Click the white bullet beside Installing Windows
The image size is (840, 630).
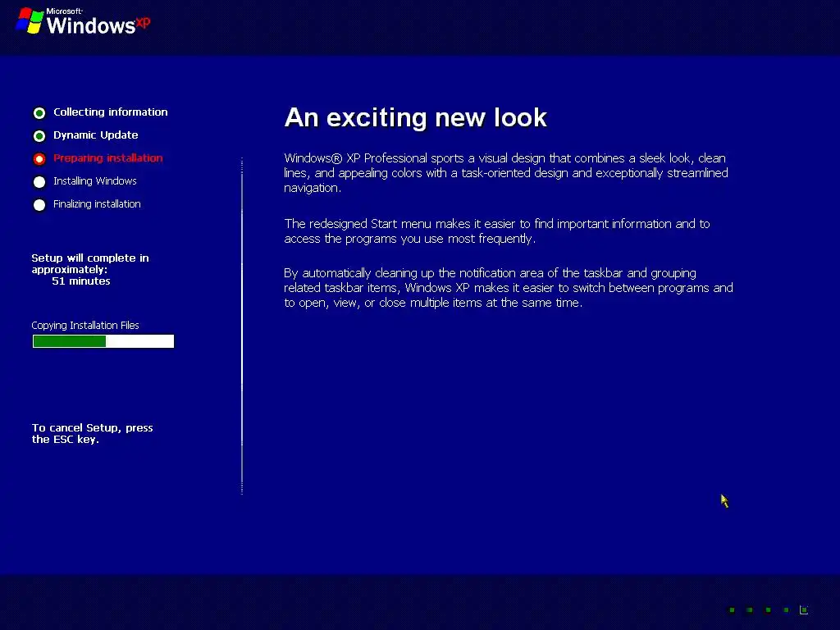point(39,182)
